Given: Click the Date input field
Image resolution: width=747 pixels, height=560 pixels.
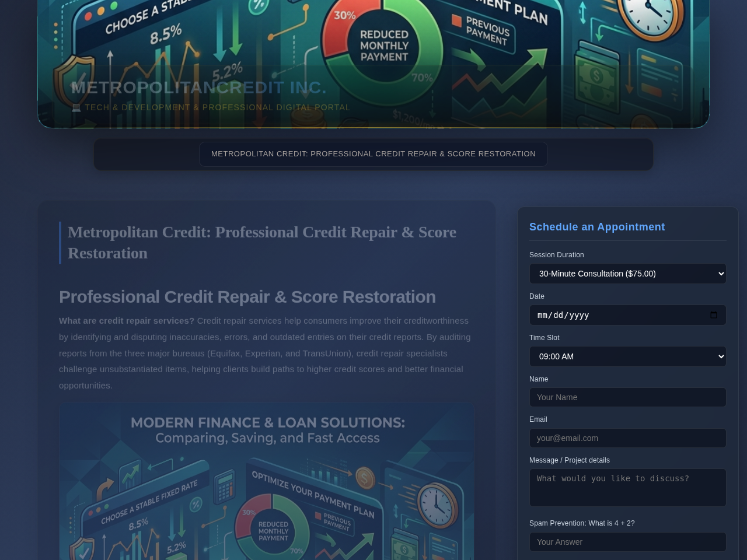Looking at the screenshot, I should [627, 315].
